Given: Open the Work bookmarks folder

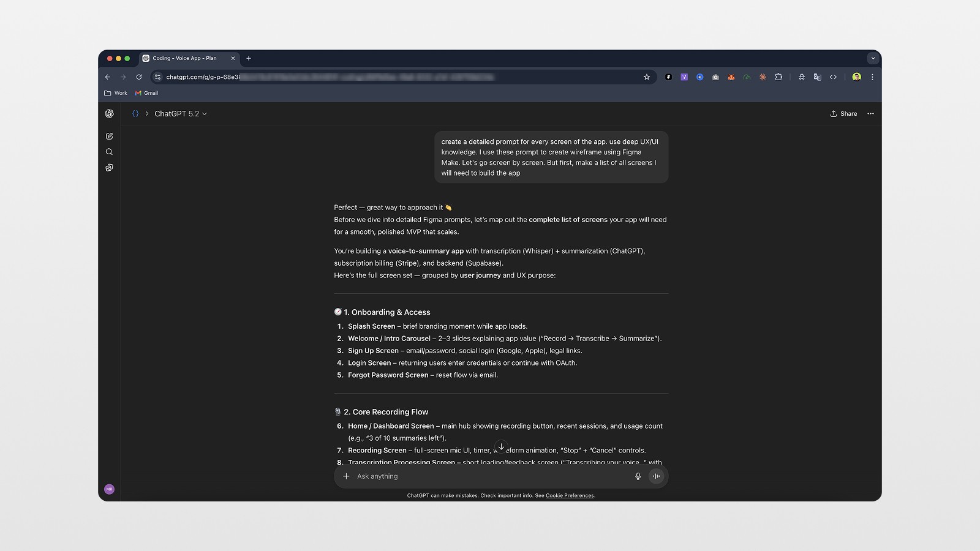Looking at the screenshot, I should pos(116,93).
